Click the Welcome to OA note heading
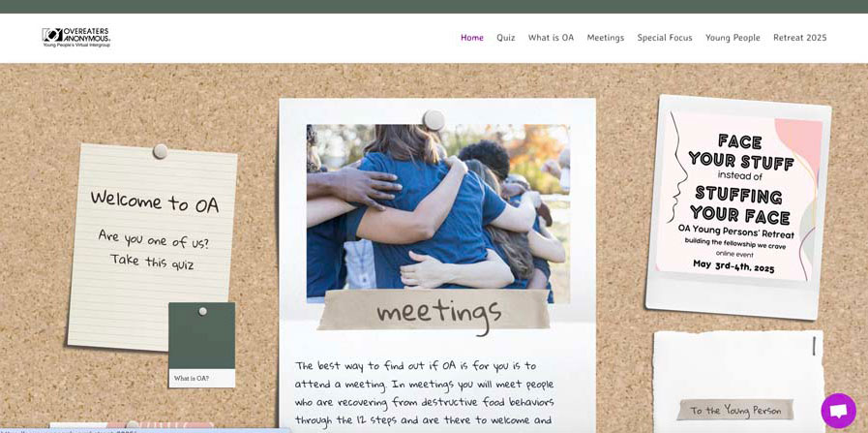Viewport: 868px width, 433px height. pos(155,201)
